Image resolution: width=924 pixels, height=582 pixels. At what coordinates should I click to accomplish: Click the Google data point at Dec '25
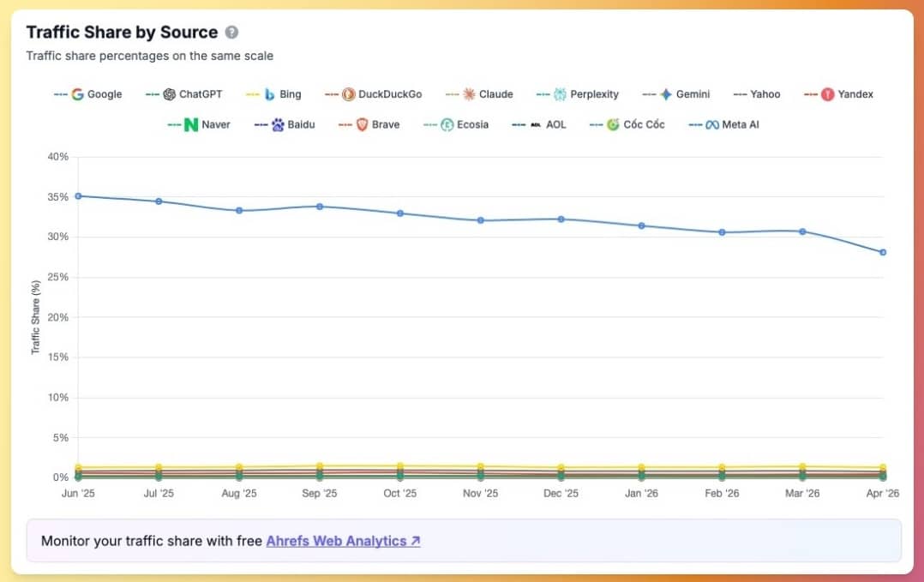coord(561,219)
